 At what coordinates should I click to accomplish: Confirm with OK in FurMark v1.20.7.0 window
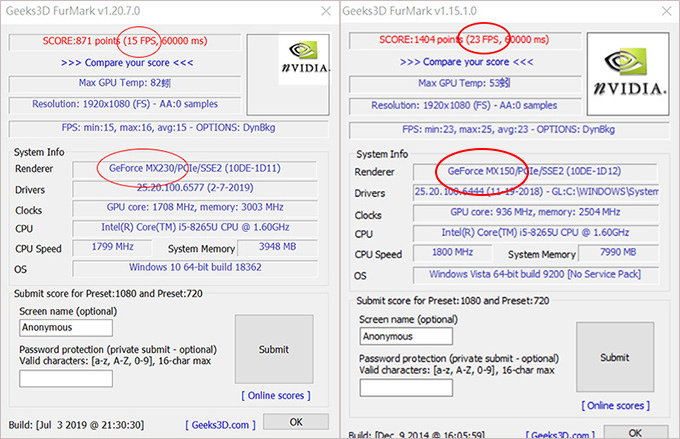[296, 422]
